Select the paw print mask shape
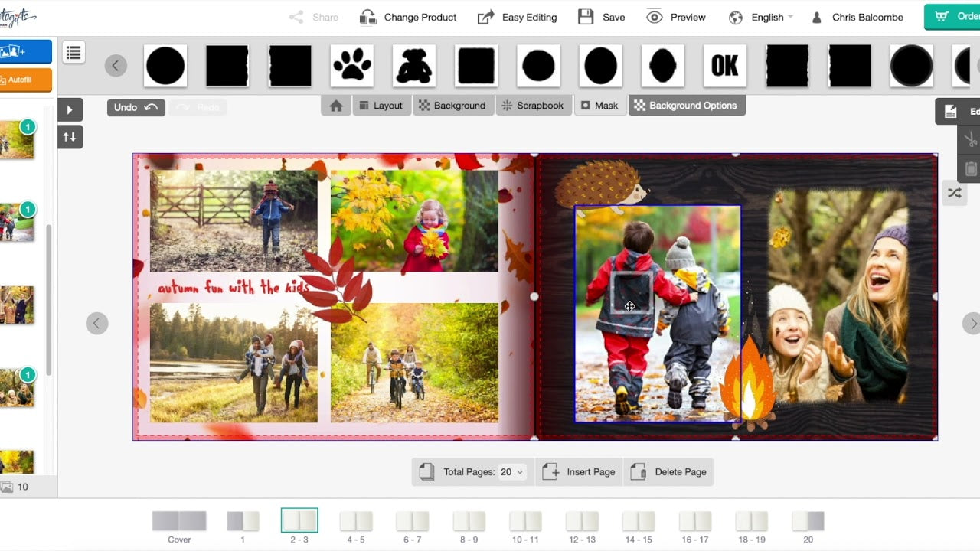The height and width of the screenshot is (551, 980). (x=352, y=66)
